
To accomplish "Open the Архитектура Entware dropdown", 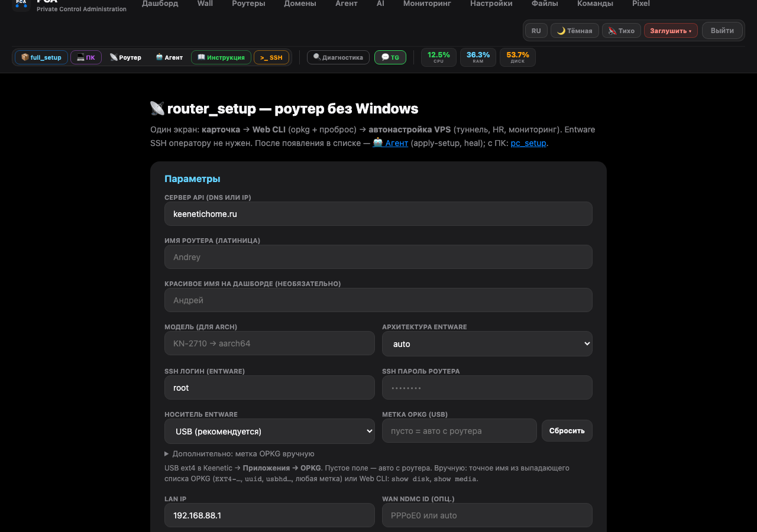I will 487,343.
